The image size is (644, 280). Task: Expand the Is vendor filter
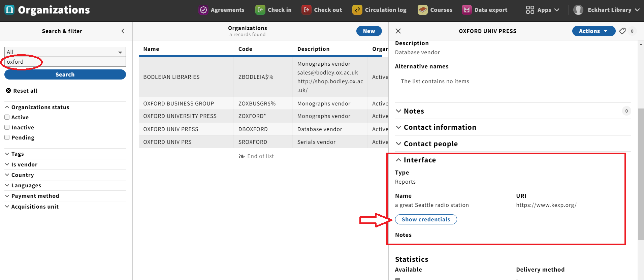[21, 164]
